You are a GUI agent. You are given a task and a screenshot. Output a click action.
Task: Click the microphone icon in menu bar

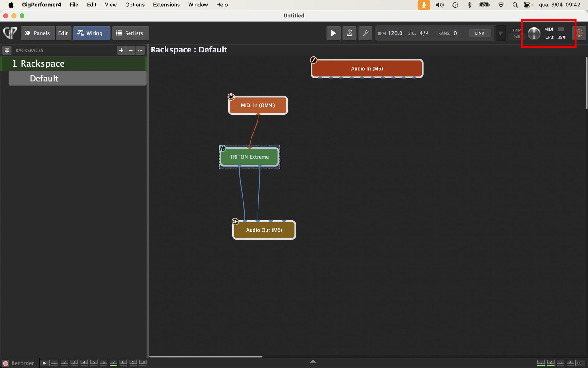coord(424,5)
